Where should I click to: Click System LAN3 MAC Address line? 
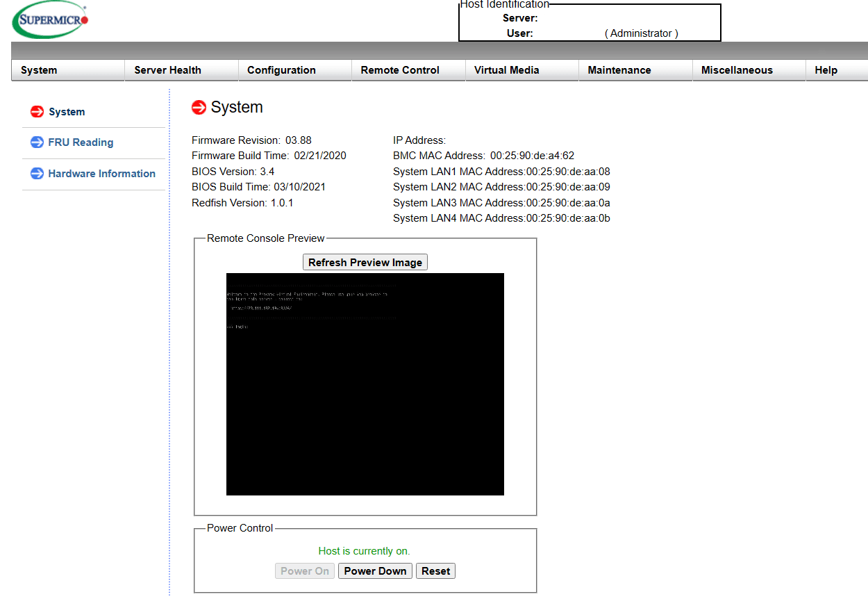pos(501,203)
